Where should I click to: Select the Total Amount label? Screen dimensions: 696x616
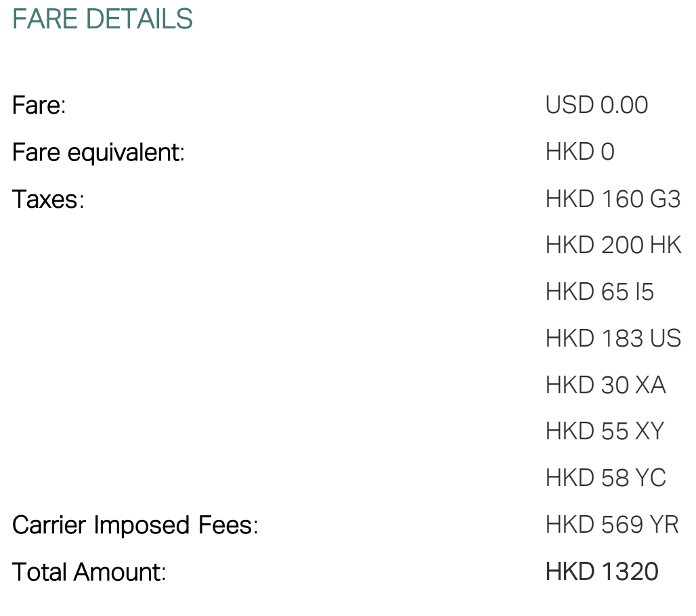tap(89, 572)
